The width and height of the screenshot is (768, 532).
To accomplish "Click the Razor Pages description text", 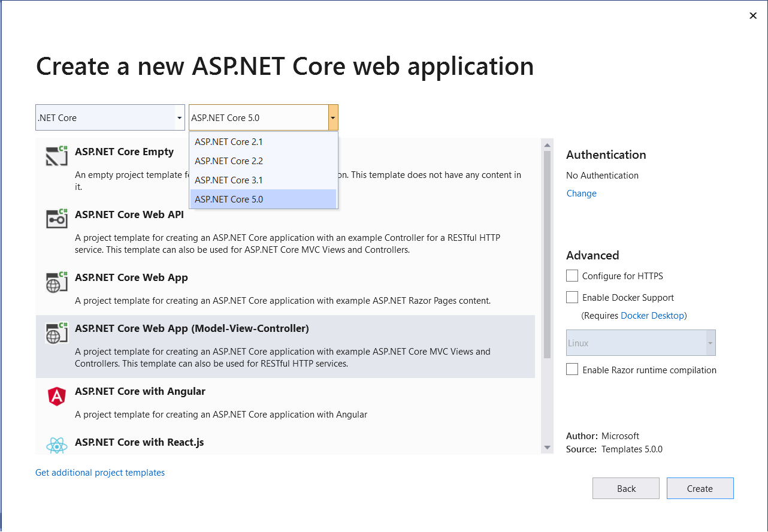I will pos(283,301).
